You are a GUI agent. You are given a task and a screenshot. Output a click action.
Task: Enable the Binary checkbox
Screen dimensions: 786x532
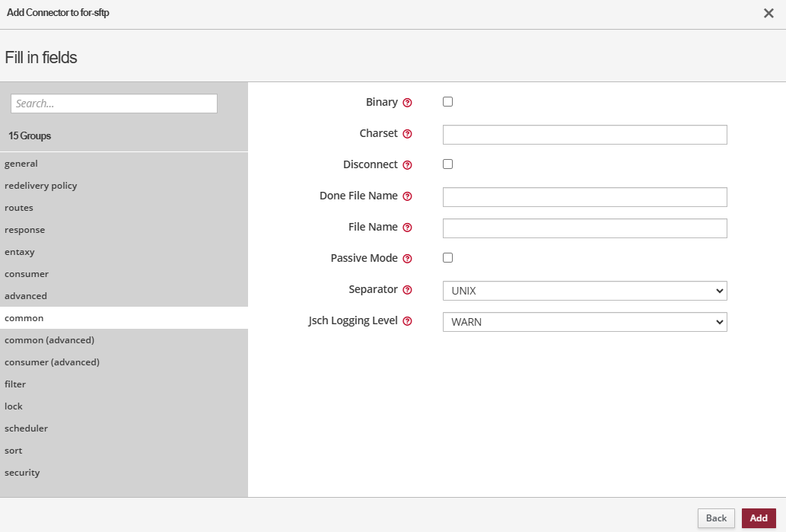(x=447, y=102)
